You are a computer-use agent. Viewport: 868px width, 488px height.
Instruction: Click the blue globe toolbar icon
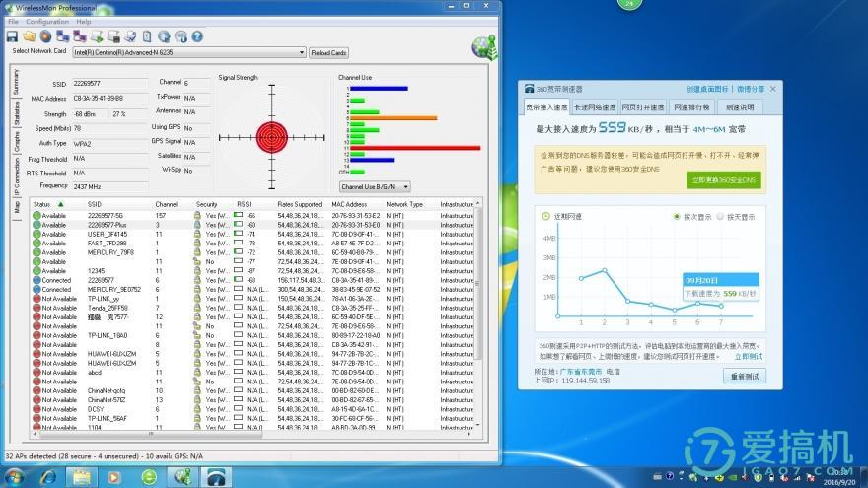[164, 36]
